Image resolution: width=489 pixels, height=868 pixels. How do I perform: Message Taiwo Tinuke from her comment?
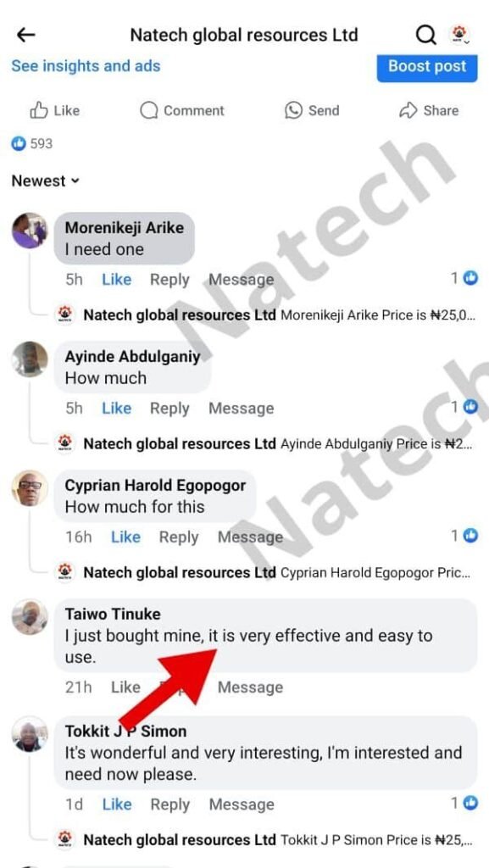(x=250, y=687)
